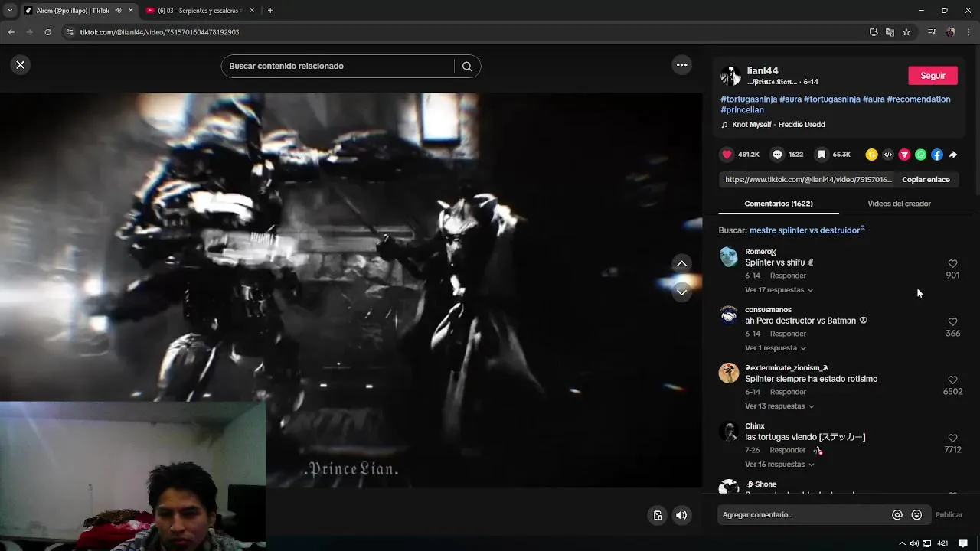The height and width of the screenshot is (551, 980).
Task: Open the system tray volume icon
Action: pyautogui.click(x=914, y=543)
